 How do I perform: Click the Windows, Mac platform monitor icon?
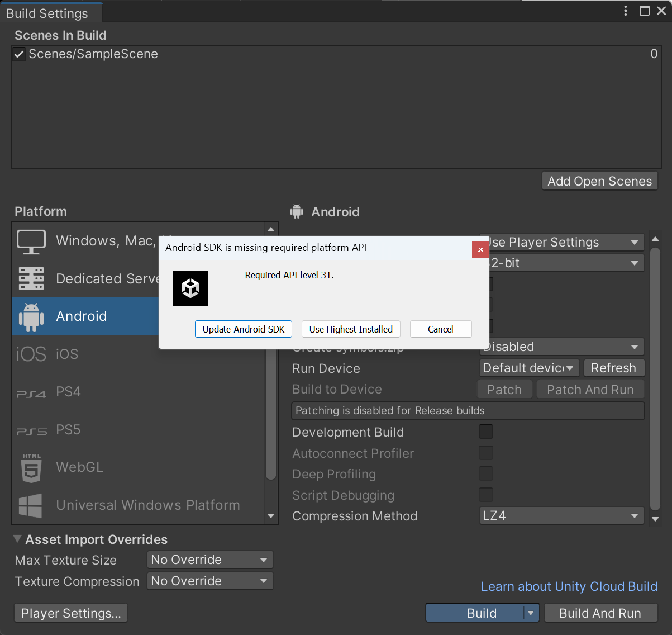[x=31, y=241]
